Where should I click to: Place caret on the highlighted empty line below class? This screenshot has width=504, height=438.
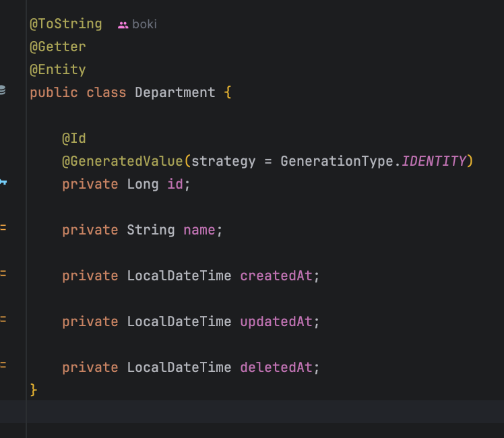pyautogui.click(x=265, y=412)
